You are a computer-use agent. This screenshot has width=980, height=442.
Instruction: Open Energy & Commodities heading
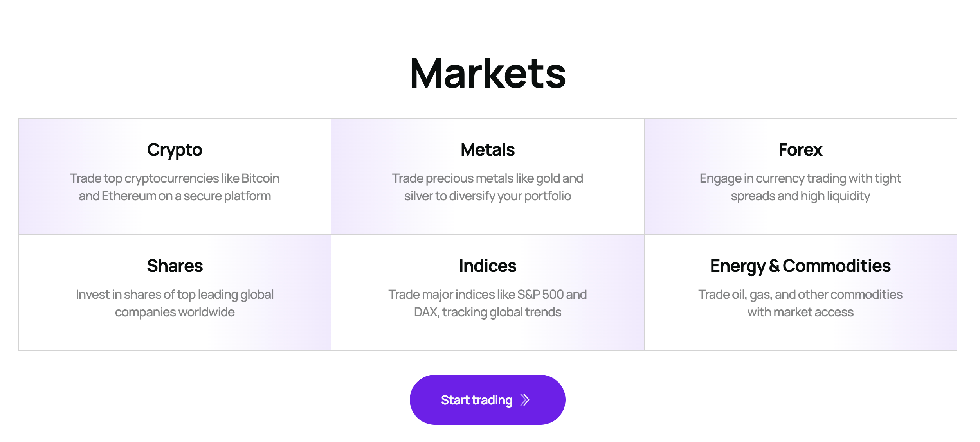[x=800, y=266]
